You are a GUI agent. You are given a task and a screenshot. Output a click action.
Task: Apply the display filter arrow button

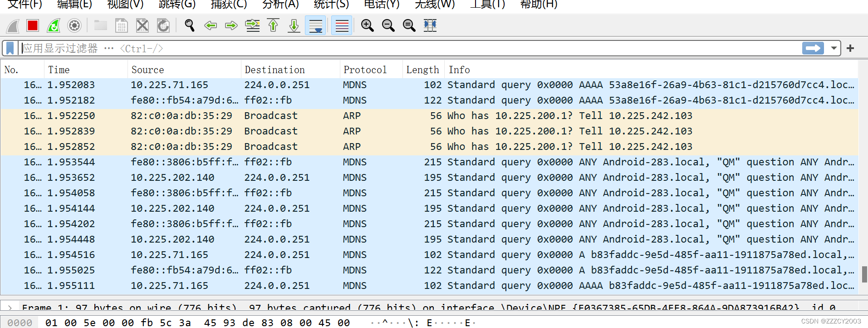coord(813,48)
